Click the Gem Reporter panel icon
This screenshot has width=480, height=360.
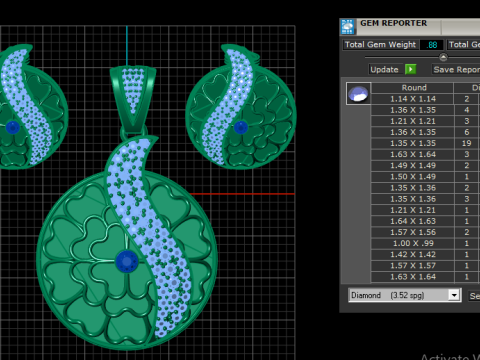(347, 27)
